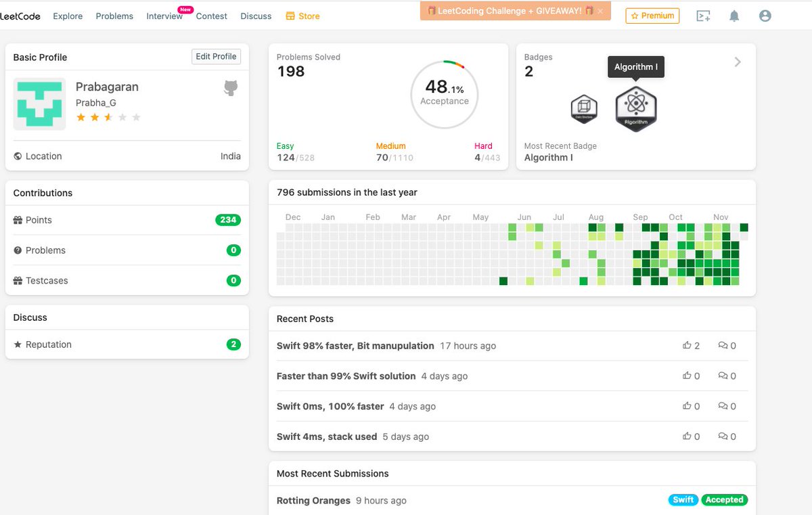The width and height of the screenshot is (812, 515).
Task: Click Most Recent Badge Algorithm I text
Action: point(549,158)
